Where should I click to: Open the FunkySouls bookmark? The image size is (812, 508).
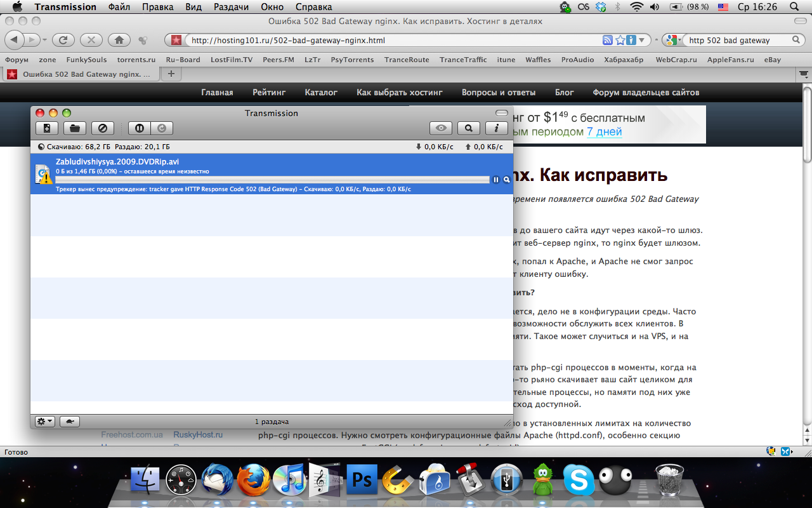[x=86, y=60]
